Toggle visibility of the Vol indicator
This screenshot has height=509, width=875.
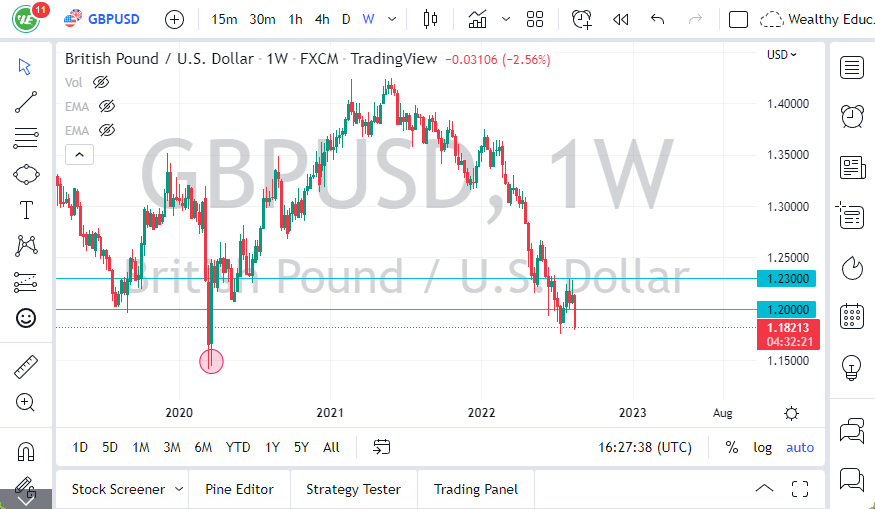pyautogui.click(x=100, y=82)
